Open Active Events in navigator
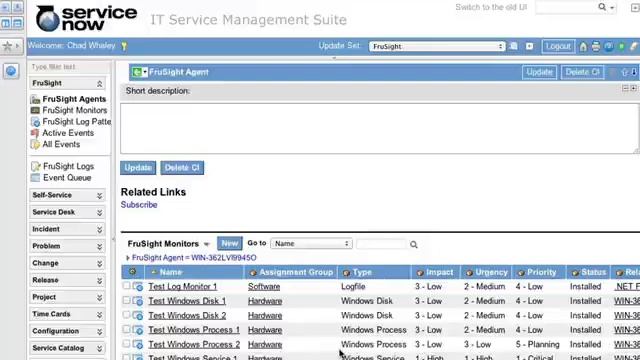Screen dimensions: 640x360 [x=68, y=133]
